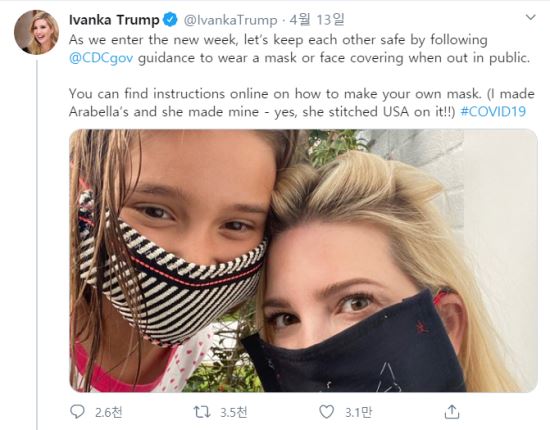The height and width of the screenshot is (430, 550).
Task: Click the 3.1만 like count
Action: pos(358,412)
